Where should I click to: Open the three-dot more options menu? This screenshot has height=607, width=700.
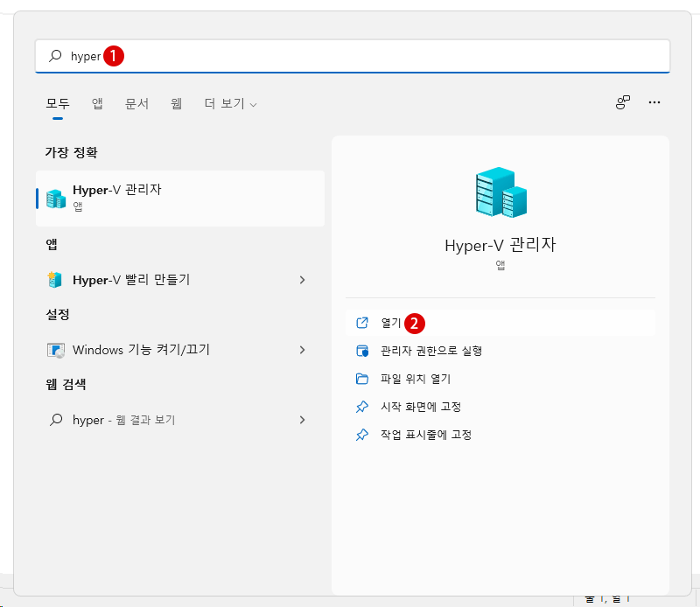(x=654, y=102)
